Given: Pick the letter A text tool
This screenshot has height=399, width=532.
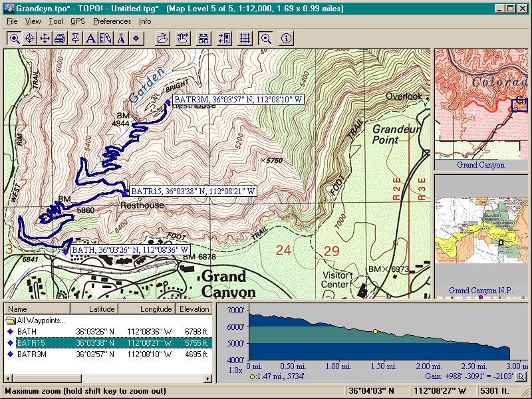Looking at the screenshot, I should 90,39.
